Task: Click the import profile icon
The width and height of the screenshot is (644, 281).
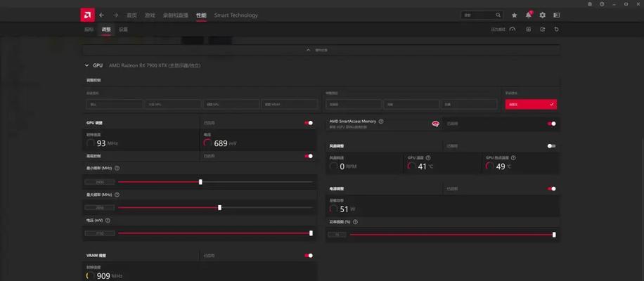Action: 529,30
